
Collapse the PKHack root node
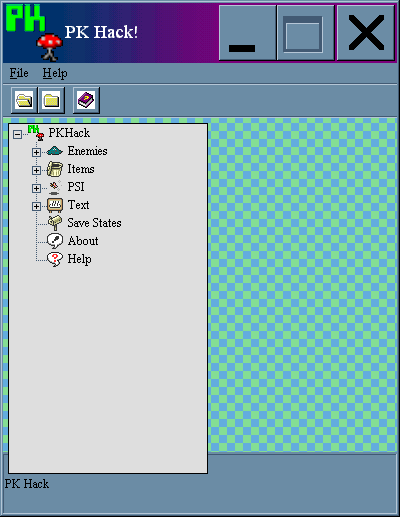tap(17, 134)
